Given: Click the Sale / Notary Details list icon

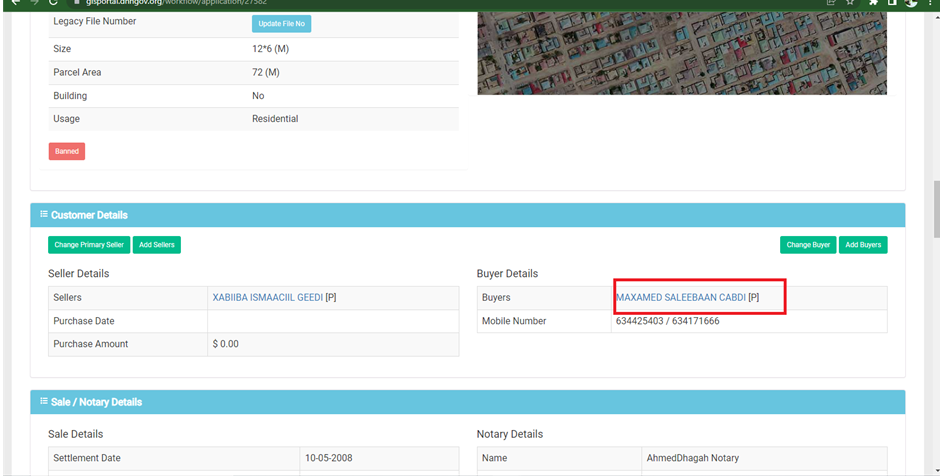Looking at the screenshot, I should pyautogui.click(x=44, y=401).
